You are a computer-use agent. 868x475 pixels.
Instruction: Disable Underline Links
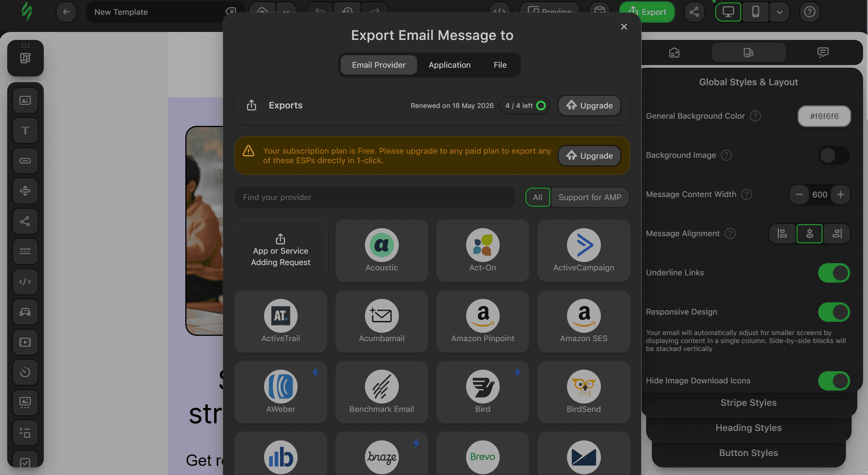(x=834, y=273)
